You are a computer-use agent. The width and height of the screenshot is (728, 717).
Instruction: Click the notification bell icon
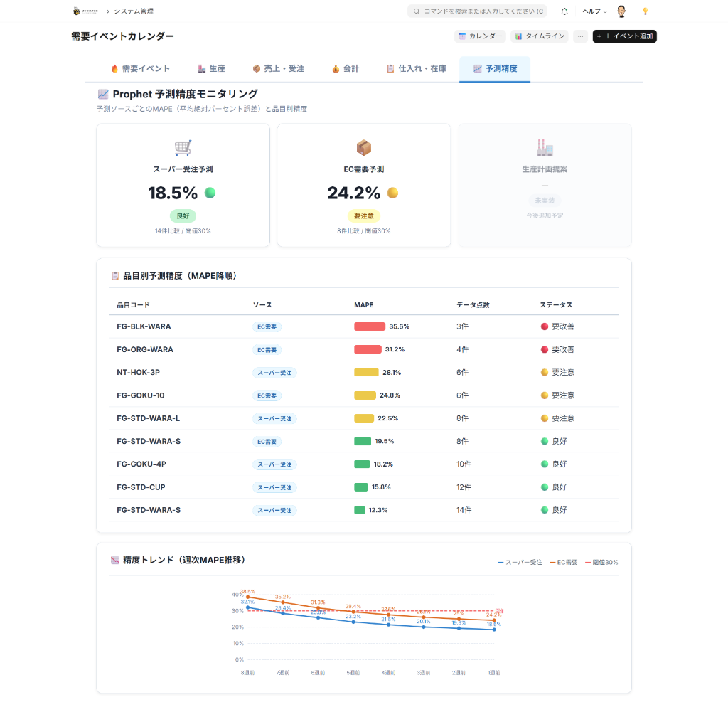[x=564, y=11]
